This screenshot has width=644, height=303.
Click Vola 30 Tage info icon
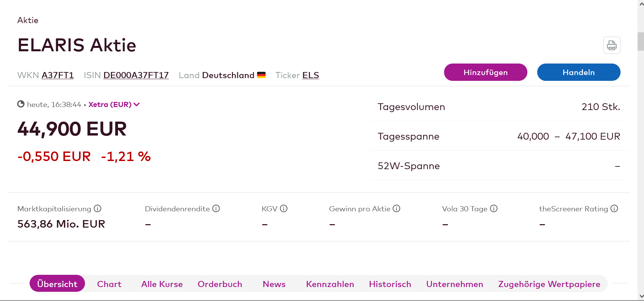[x=494, y=209]
